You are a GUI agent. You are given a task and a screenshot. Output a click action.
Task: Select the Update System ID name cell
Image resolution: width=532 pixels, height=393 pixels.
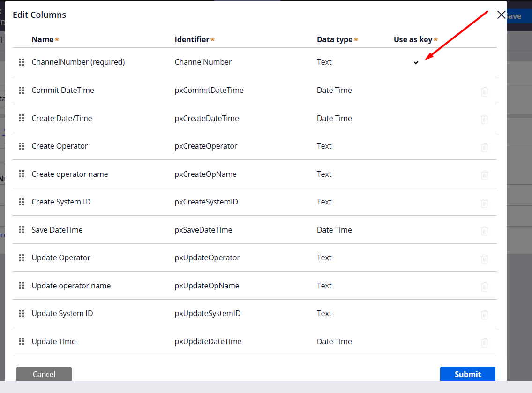(x=62, y=314)
